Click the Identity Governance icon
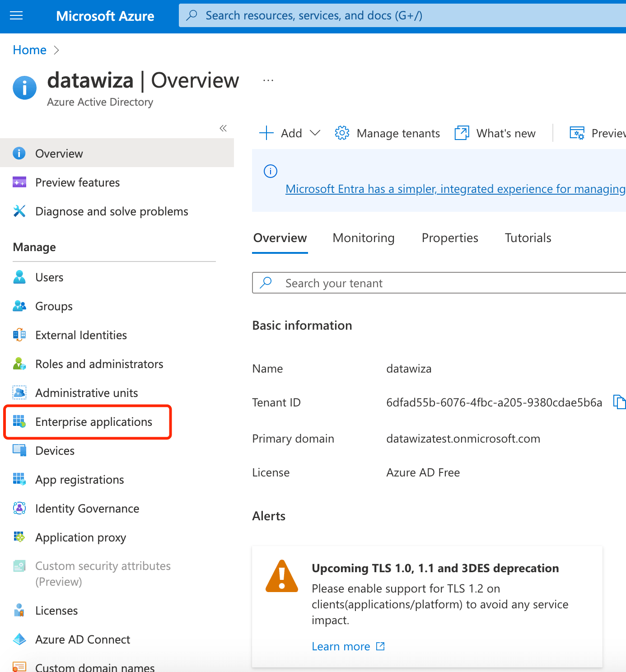The width and height of the screenshot is (626, 672). click(19, 508)
